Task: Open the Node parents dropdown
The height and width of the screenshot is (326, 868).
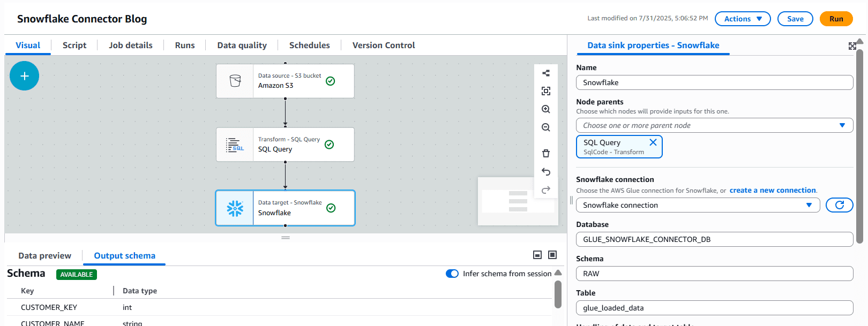Action: pyautogui.click(x=714, y=125)
